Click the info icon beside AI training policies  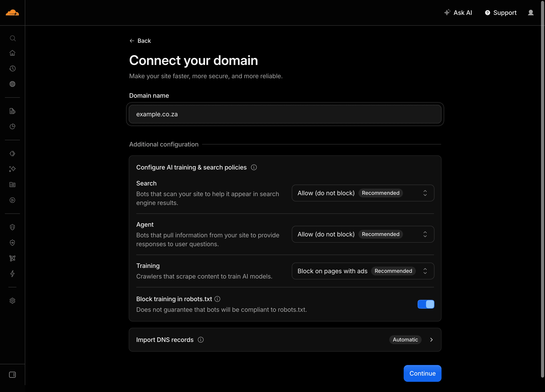254,167
